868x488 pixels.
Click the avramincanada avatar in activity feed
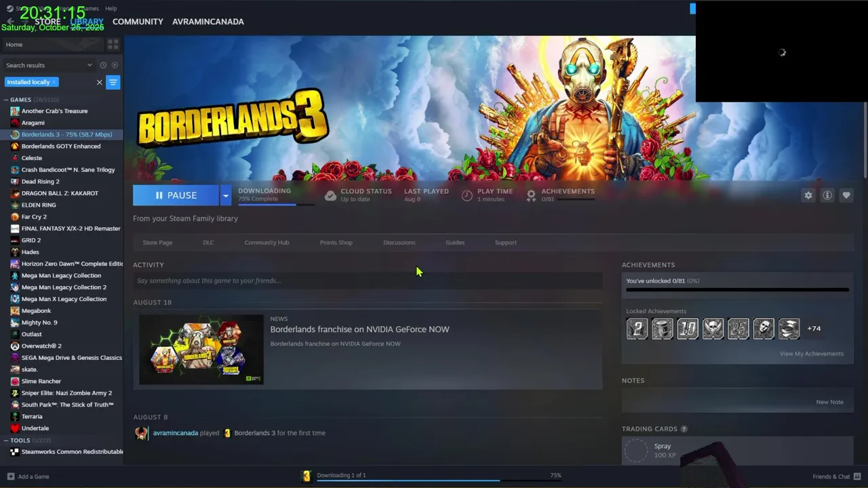pos(141,433)
